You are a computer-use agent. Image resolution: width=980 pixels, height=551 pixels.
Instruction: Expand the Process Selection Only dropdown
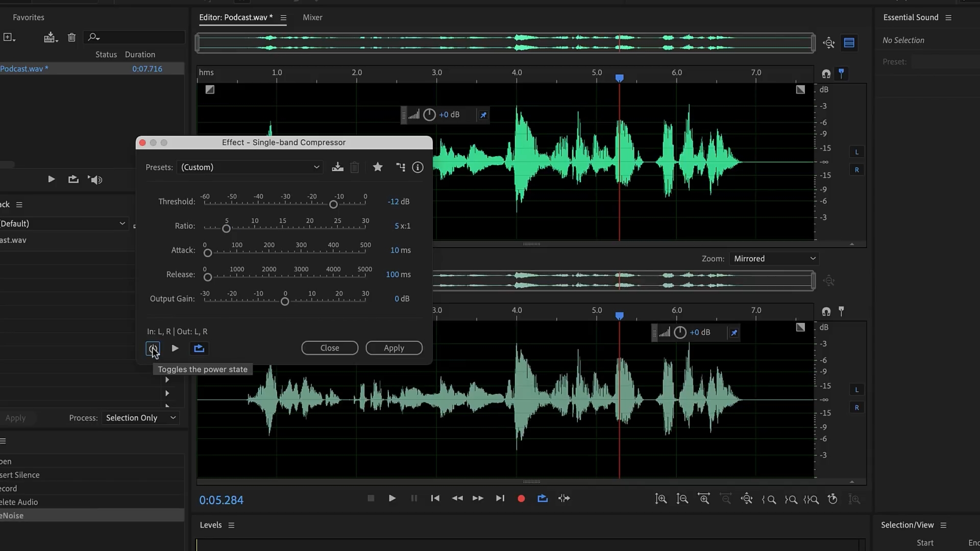pos(140,418)
